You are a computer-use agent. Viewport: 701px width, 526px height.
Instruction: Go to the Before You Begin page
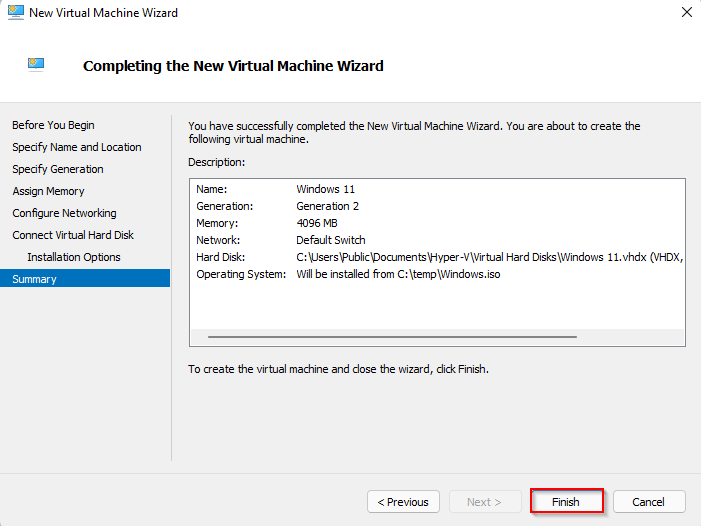tap(53, 125)
